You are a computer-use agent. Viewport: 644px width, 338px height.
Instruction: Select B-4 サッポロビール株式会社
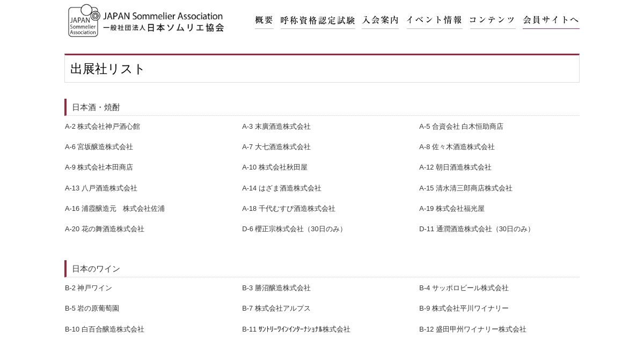[464, 288]
